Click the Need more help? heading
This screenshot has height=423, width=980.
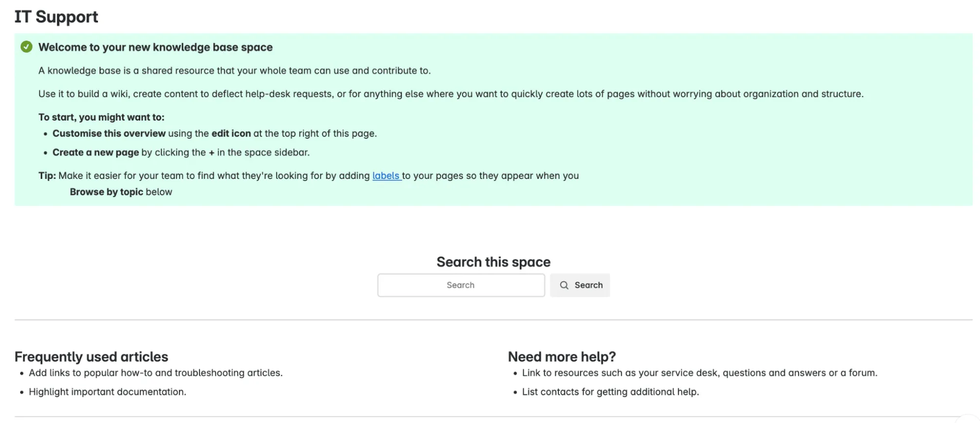point(561,356)
